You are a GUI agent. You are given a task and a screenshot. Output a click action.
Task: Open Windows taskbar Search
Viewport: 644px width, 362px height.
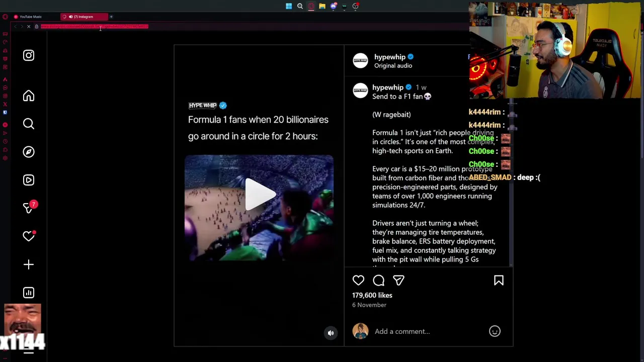tap(300, 6)
